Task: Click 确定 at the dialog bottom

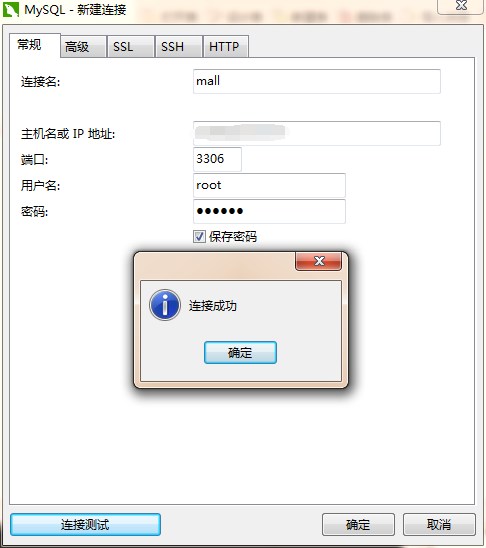Action: (358, 524)
